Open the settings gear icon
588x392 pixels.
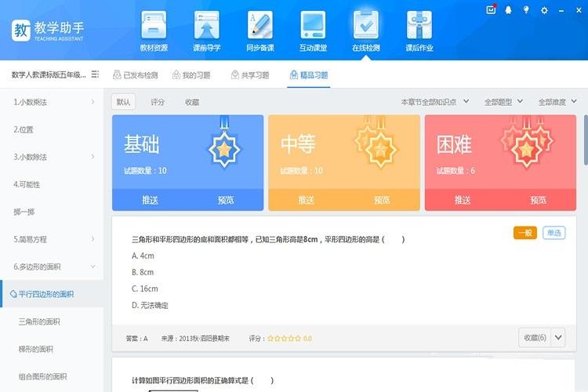click(x=544, y=10)
